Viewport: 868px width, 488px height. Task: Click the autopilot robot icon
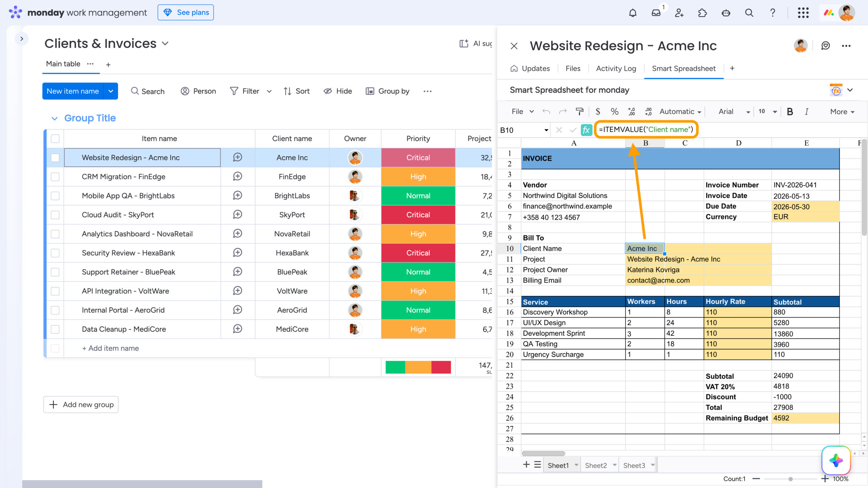[726, 13]
